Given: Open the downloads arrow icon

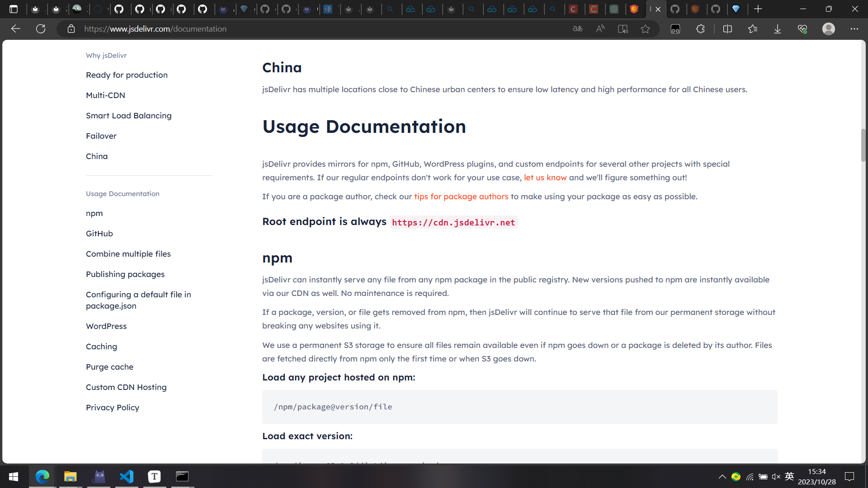Looking at the screenshot, I should pyautogui.click(x=777, y=29).
